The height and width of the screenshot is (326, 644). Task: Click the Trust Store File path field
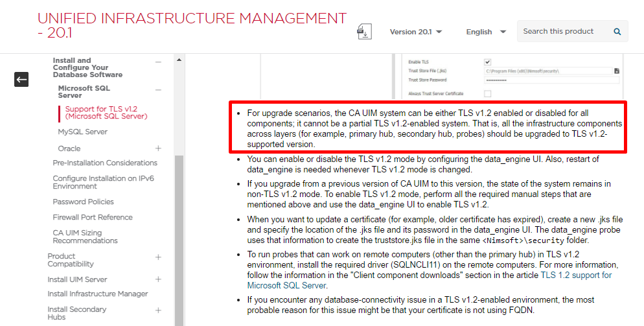548,71
